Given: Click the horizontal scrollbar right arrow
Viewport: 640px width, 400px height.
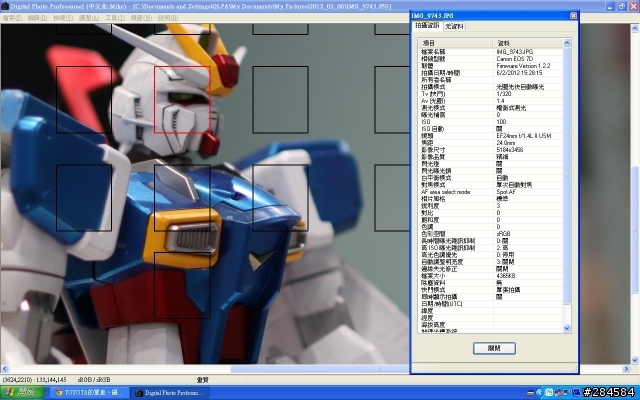Looking at the screenshot, I should pos(626,369).
